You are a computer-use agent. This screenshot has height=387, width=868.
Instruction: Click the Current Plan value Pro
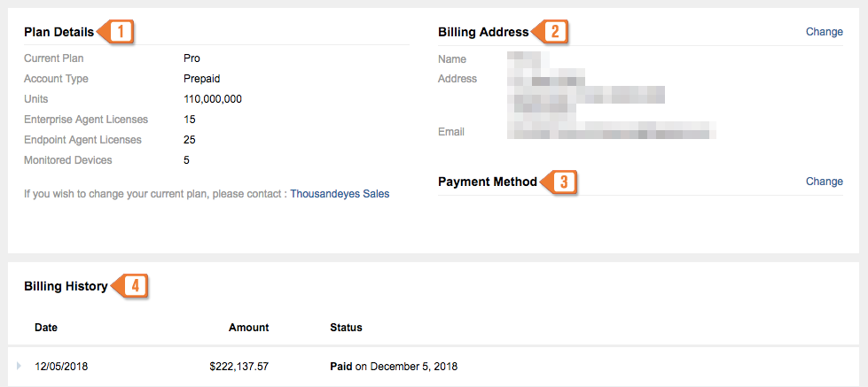click(192, 58)
